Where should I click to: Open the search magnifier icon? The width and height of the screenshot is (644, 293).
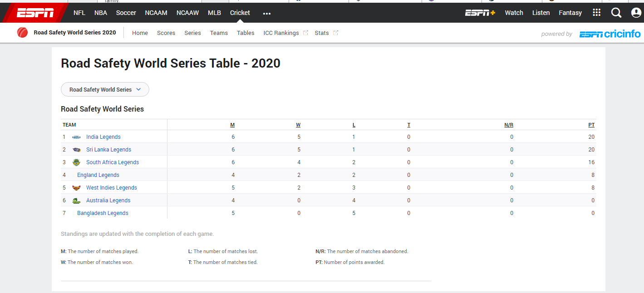[x=616, y=13]
